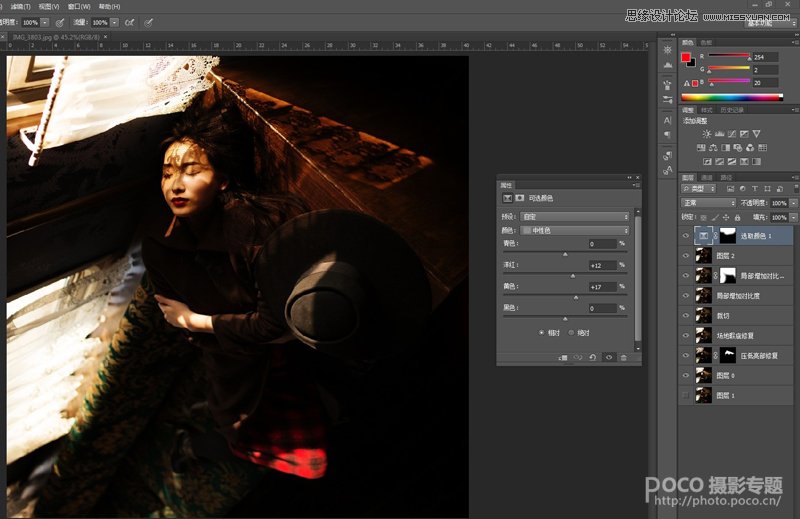Open the layer blend mode dropdown 正常

point(708,202)
